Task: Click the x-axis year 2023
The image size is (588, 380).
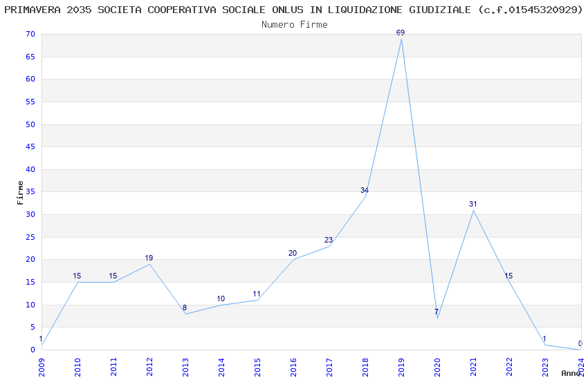Action: [x=545, y=367]
